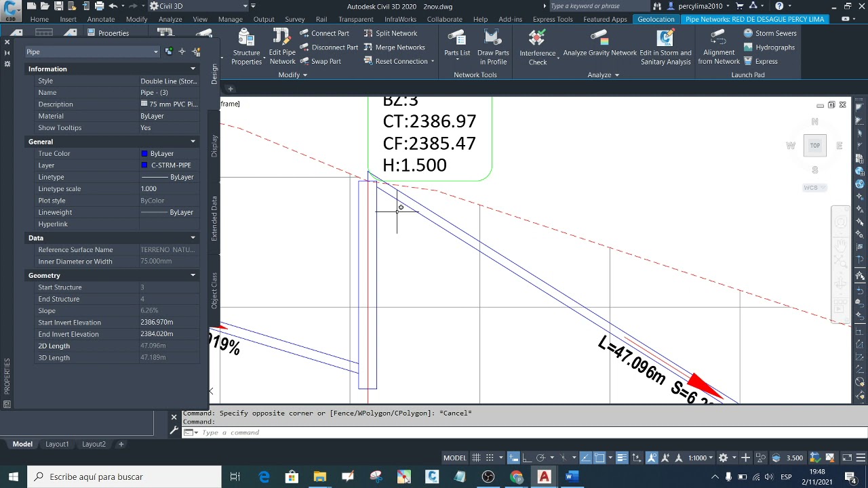Run the Interference Check tool
868x488 pixels.
pyautogui.click(x=538, y=46)
